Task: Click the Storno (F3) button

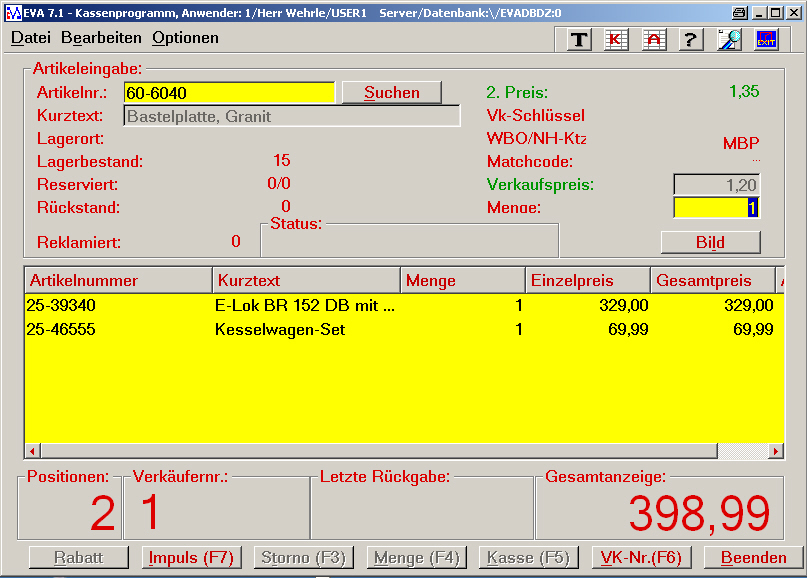Action: point(303,557)
